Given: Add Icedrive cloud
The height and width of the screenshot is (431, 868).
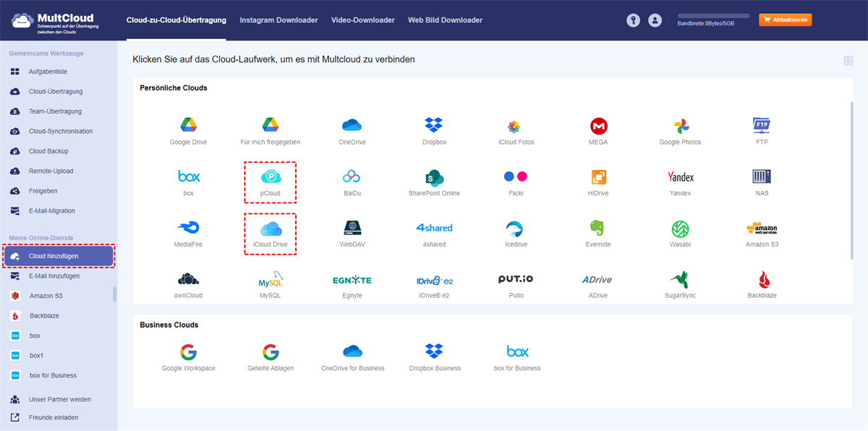Looking at the screenshot, I should tap(516, 229).
